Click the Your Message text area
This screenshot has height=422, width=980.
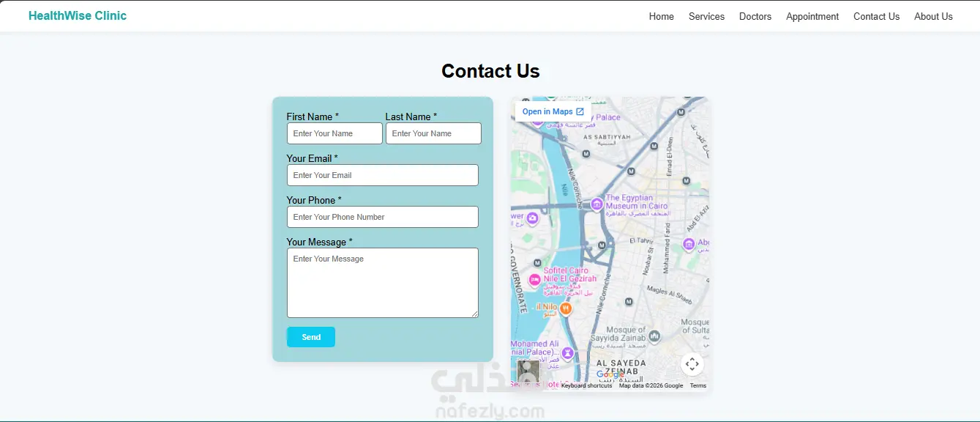coord(383,283)
